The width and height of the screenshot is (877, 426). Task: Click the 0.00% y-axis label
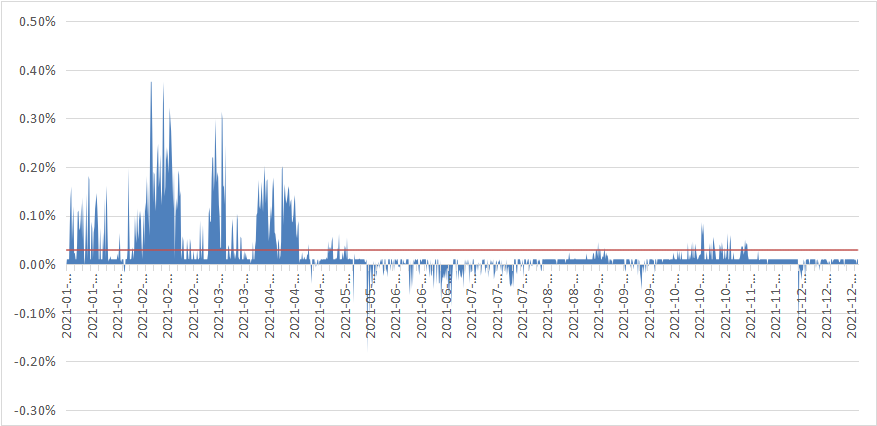click(x=37, y=265)
